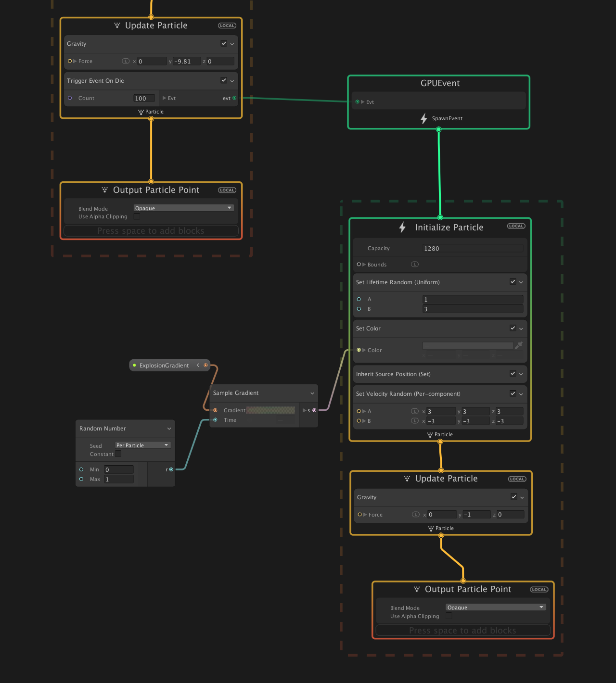Uncheck the Inherit Source Position (Set) block
Viewport: 616px width, 683px height.
513,374
